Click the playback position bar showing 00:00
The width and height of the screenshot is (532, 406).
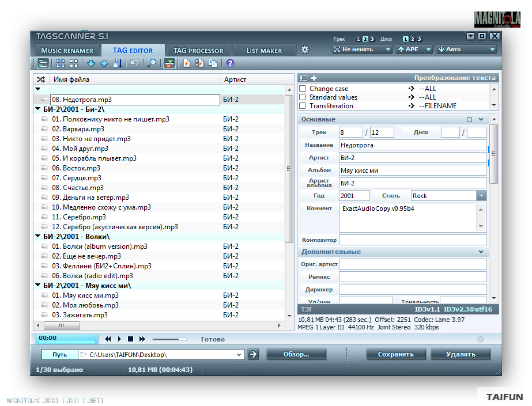pos(67,339)
